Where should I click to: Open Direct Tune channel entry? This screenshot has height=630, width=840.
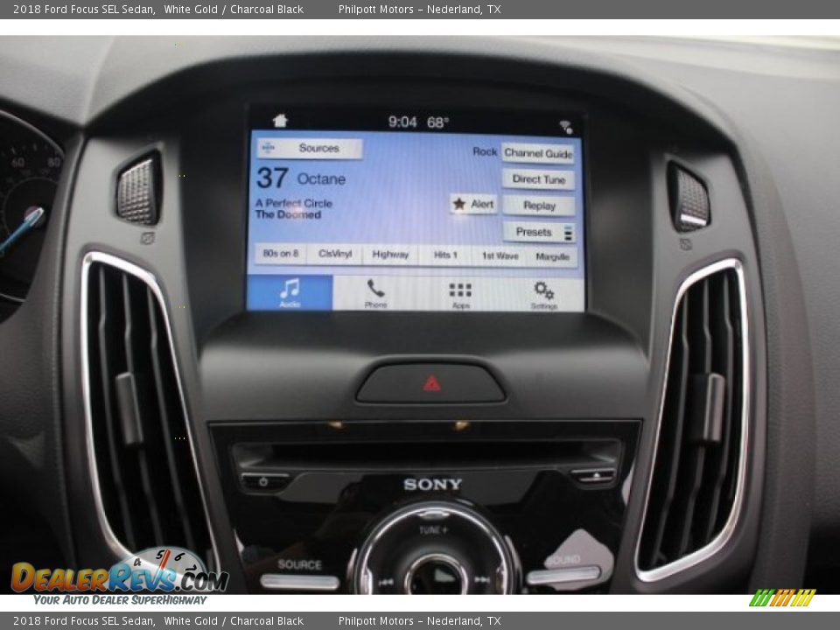coord(539,179)
